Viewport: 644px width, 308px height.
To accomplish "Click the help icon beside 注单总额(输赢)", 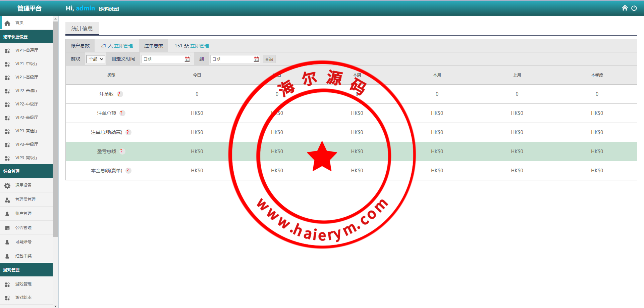I will pos(127,132).
